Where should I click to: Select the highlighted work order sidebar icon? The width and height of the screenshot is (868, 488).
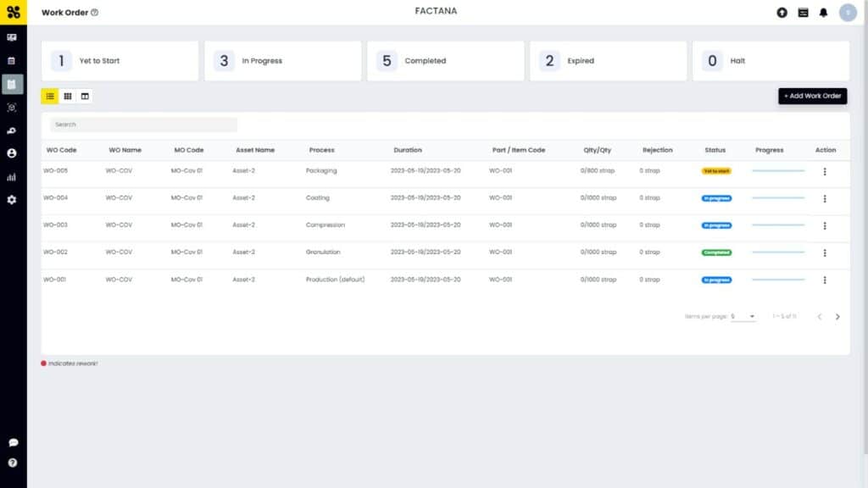point(12,84)
